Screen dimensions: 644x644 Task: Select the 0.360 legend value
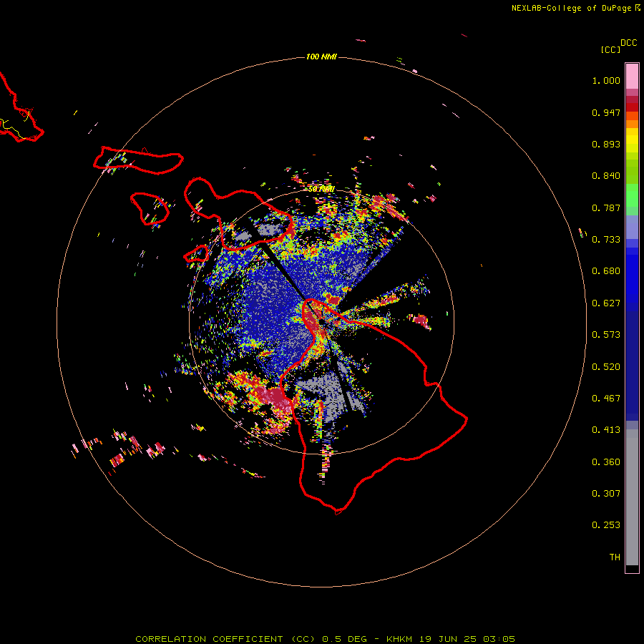(x=606, y=462)
